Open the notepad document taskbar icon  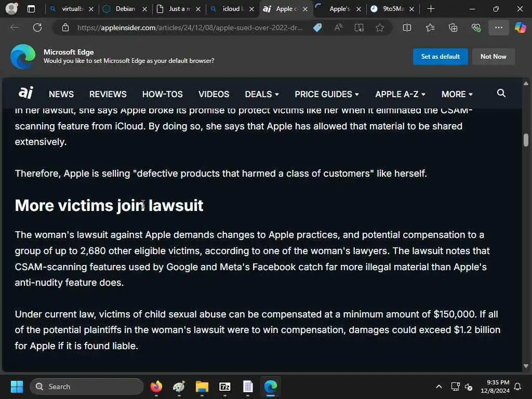[x=248, y=387]
